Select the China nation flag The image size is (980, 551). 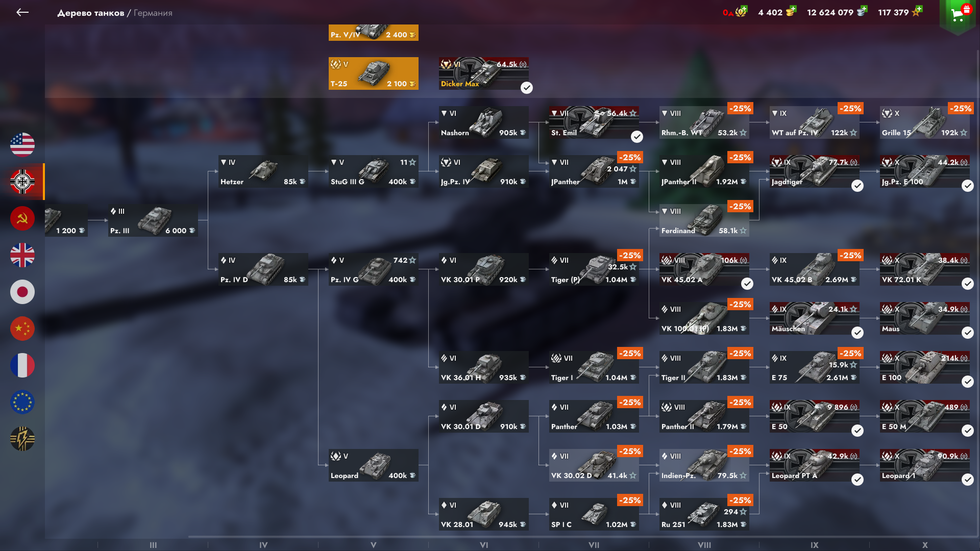[22, 329]
